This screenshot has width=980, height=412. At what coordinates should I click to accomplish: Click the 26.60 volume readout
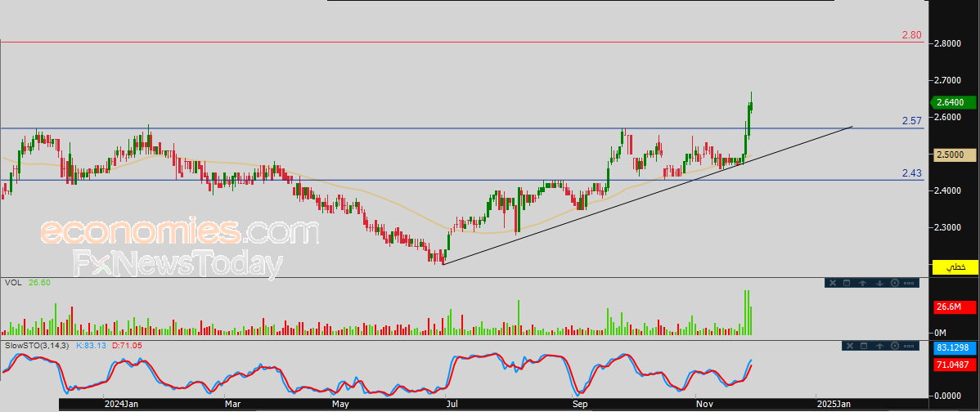[39, 283]
